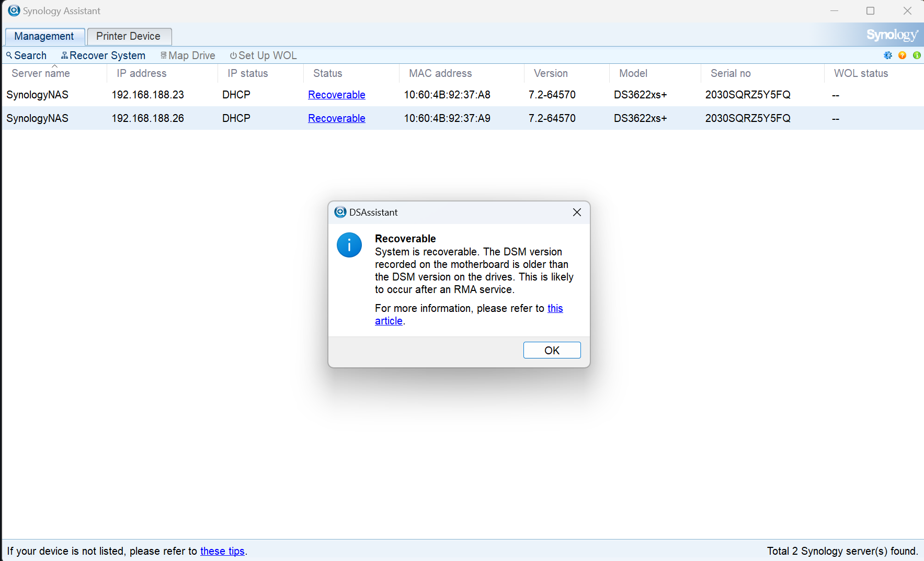Image resolution: width=924 pixels, height=561 pixels.
Task: Switch to the Printer Device tab
Action: pyautogui.click(x=129, y=36)
